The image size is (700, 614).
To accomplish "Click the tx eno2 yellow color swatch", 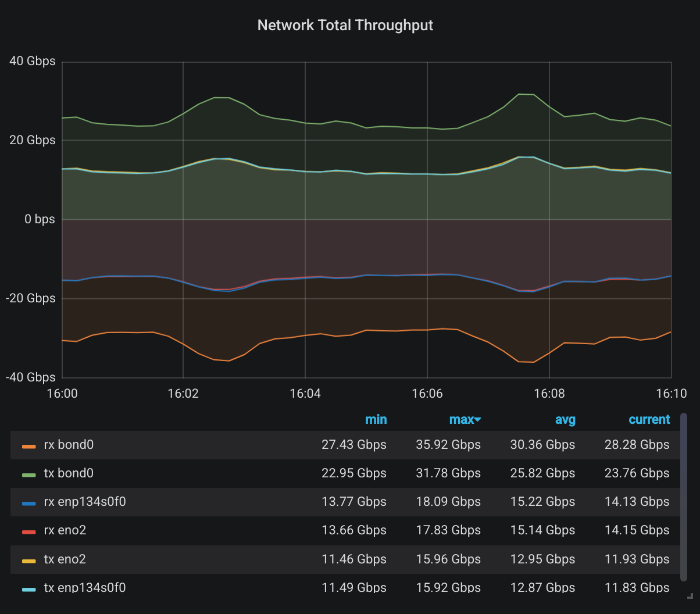I will pos(29,561).
